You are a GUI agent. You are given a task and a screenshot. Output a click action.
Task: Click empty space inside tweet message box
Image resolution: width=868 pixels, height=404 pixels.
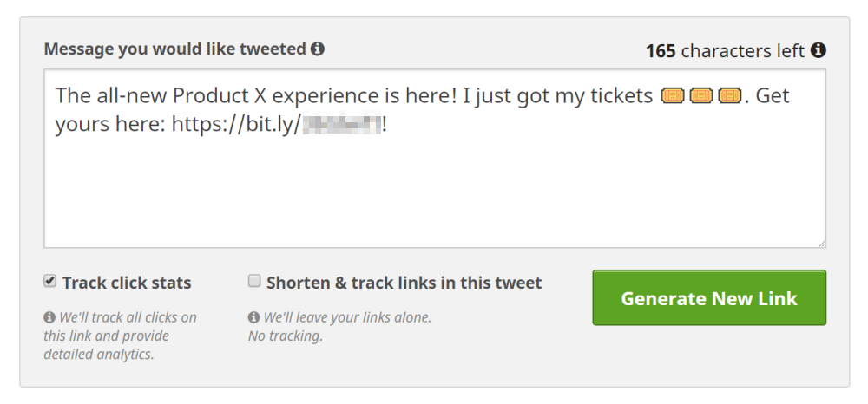coord(435,193)
